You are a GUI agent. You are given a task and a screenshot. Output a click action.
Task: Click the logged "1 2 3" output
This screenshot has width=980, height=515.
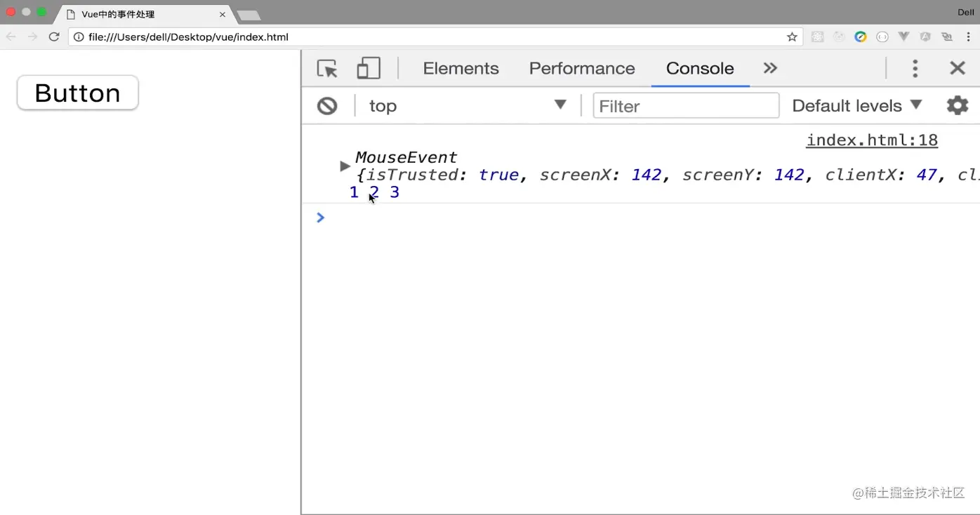pyautogui.click(x=374, y=192)
